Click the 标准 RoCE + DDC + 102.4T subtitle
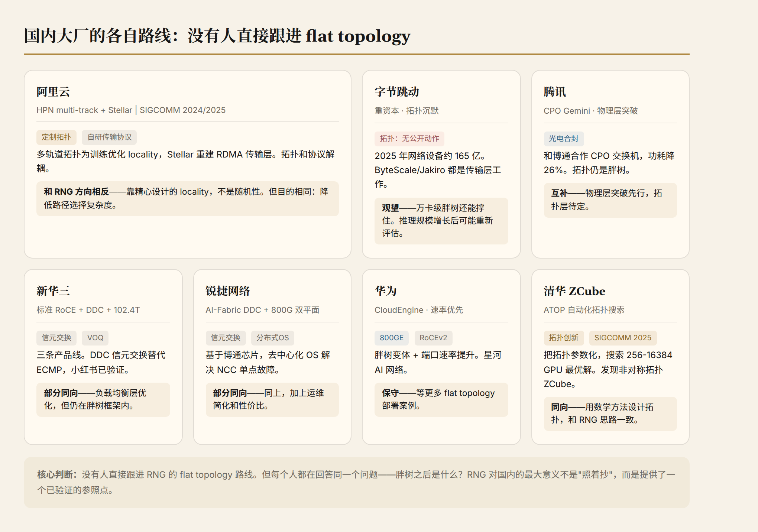Screen dimensions: 758x532 [x=88, y=310]
